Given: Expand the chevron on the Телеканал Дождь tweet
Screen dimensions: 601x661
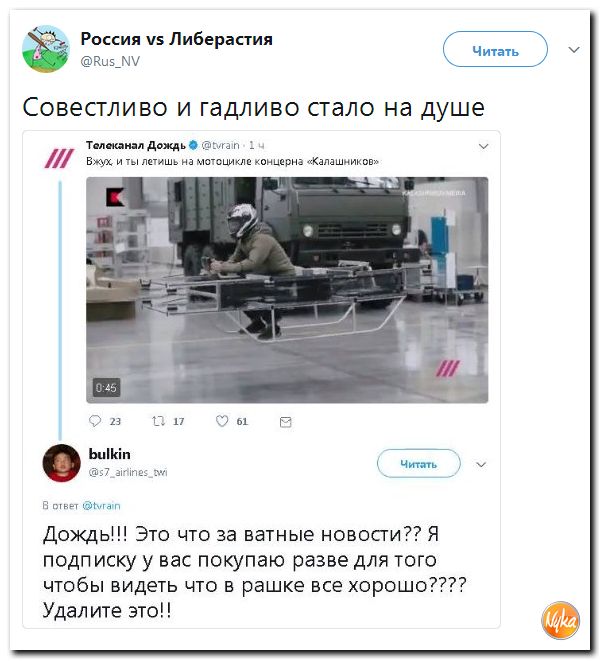Looking at the screenshot, I should (483, 146).
